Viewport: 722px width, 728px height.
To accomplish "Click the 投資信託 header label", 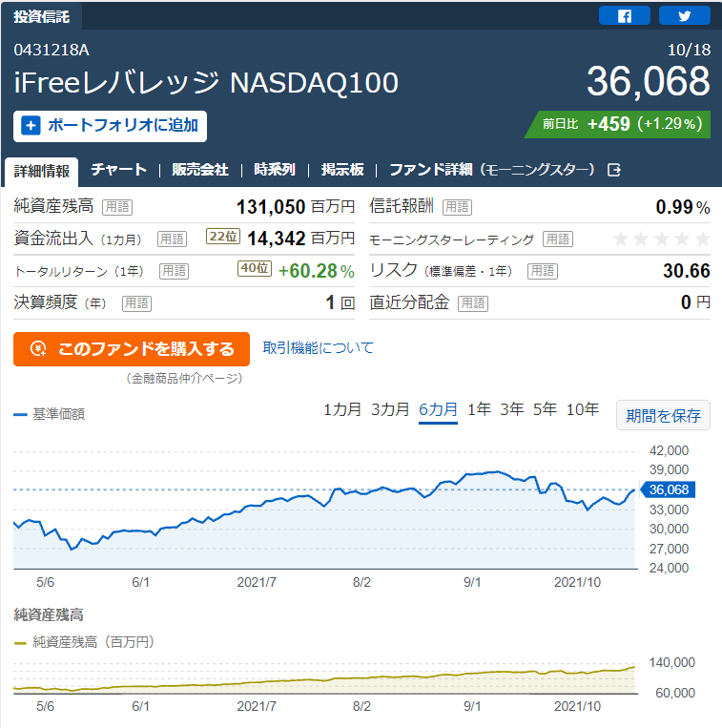I will pos(41,17).
